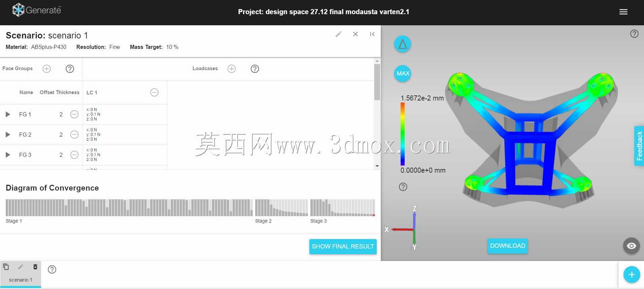Click the FG 3 load values cell
Viewport: 644px width, 289px height.
[x=125, y=155]
